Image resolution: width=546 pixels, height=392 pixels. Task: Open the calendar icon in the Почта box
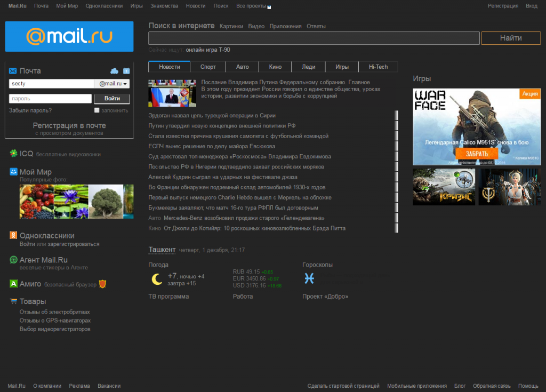(126, 71)
